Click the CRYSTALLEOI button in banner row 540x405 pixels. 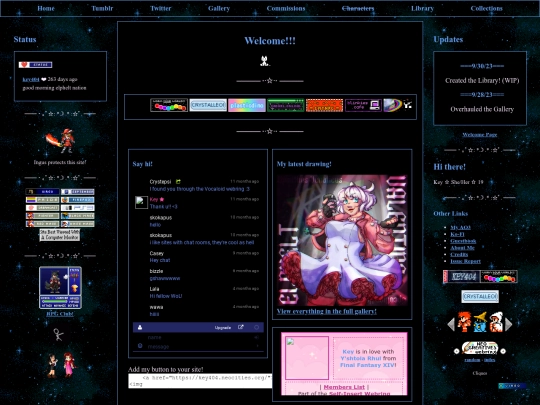[x=208, y=105]
